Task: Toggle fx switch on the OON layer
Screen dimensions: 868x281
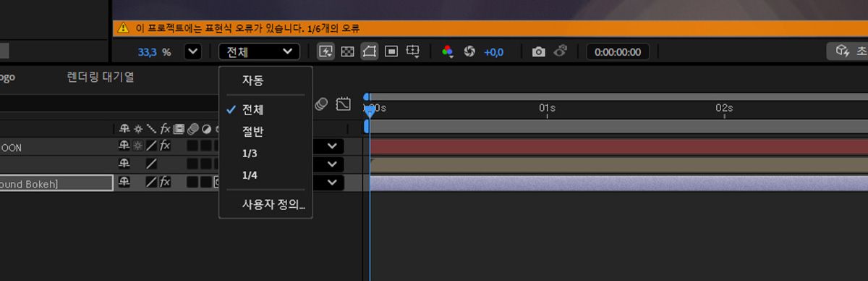Action: [x=166, y=146]
